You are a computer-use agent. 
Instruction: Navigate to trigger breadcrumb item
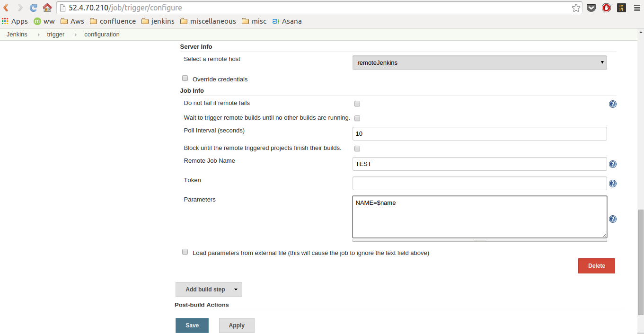pos(55,35)
